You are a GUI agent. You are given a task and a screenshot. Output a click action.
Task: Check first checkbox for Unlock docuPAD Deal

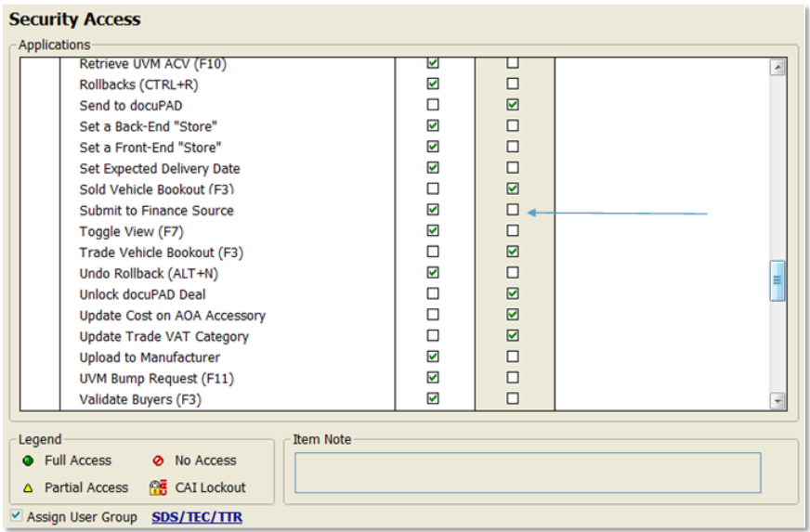(433, 293)
